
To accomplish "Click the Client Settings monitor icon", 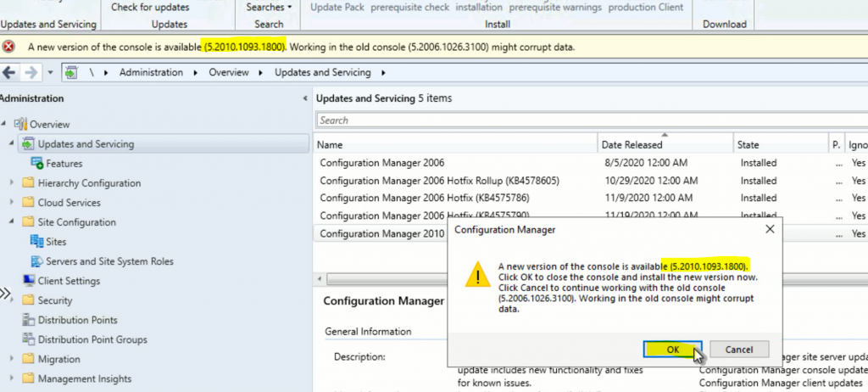I will (28, 281).
